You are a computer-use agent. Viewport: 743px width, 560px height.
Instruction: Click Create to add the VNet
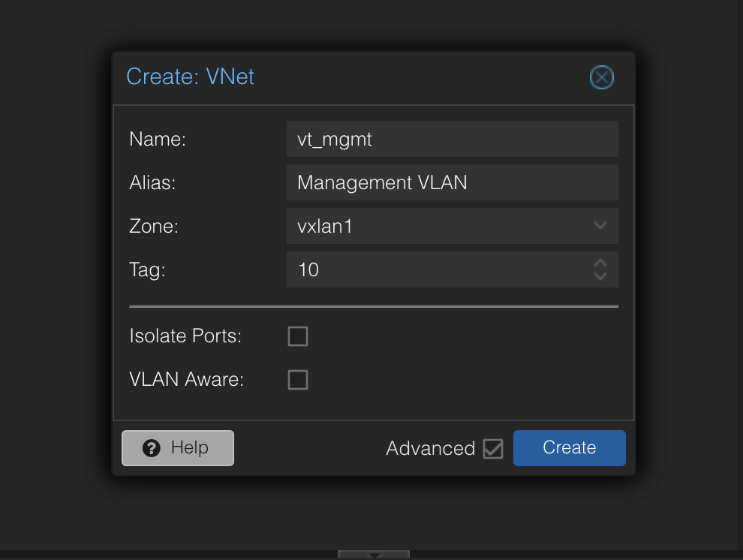coord(569,447)
